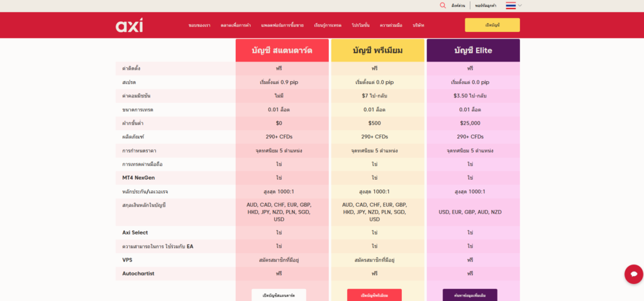Click the Elite column VPS 'ฟรี' cell
Screen dimensions: 644x301
click(x=470, y=260)
